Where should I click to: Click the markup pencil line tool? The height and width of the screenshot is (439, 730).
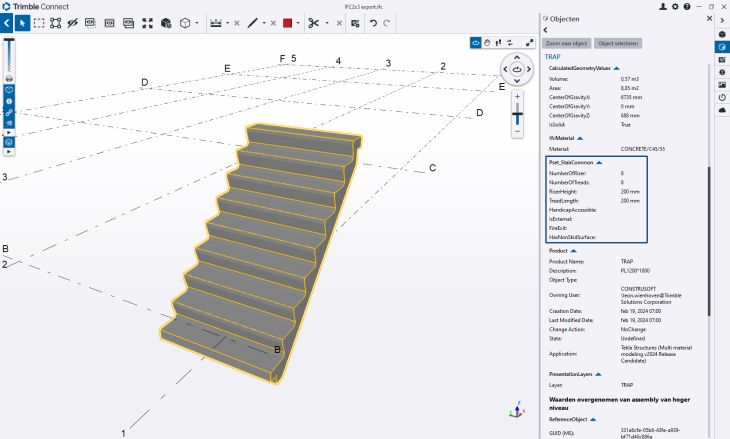click(252, 22)
